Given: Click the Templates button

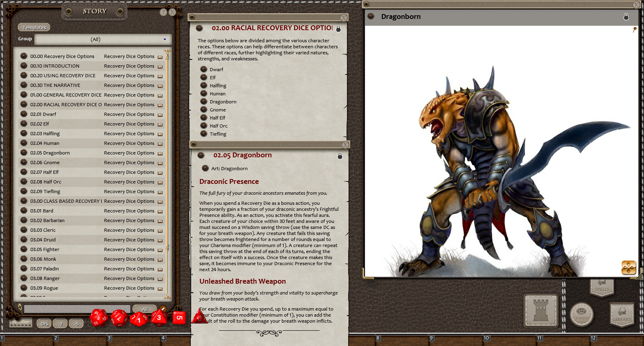Looking at the screenshot, I should [34, 28].
